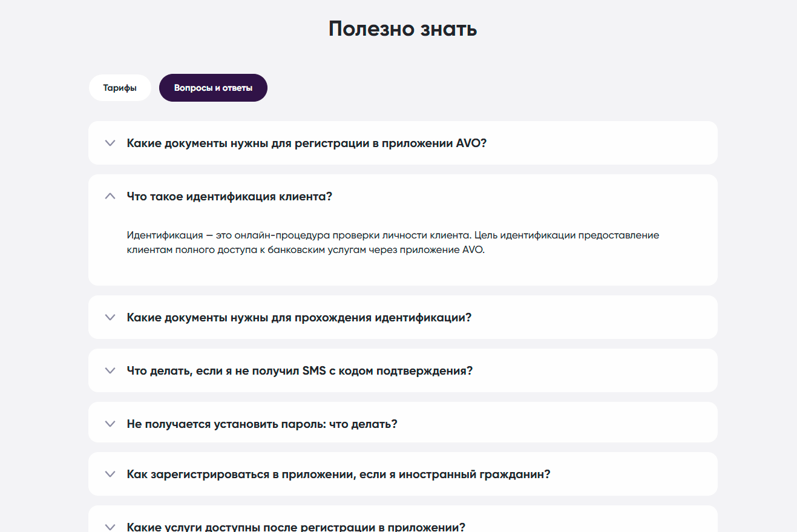The width and height of the screenshot is (797, 532).
Task: Expand chevron beside foreign citizen registration question
Action: (x=110, y=474)
